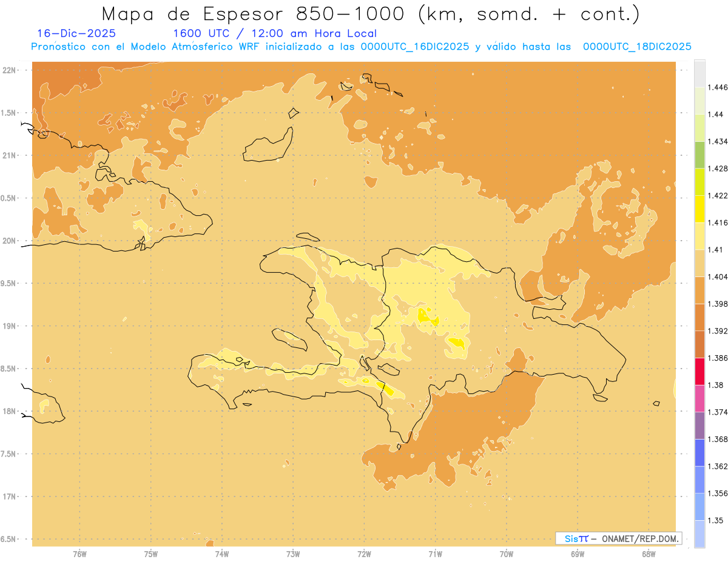This screenshot has height=562, width=728.
Task: Click the longitude label '72W'
Action: 364,554
